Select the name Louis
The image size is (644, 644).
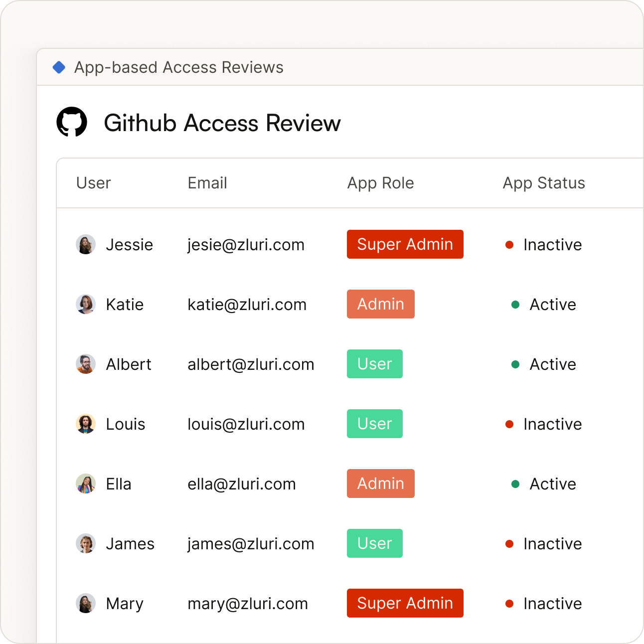[126, 424]
